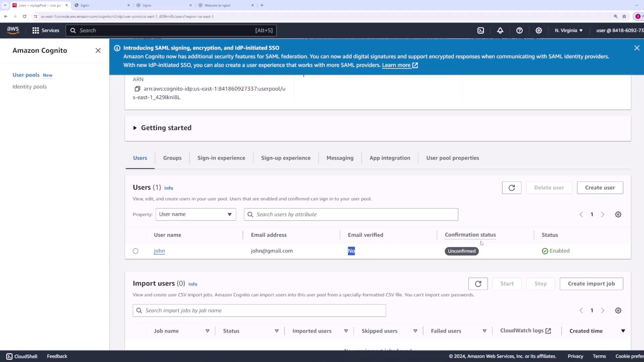Click the Create user button

pyautogui.click(x=600, y=188)
